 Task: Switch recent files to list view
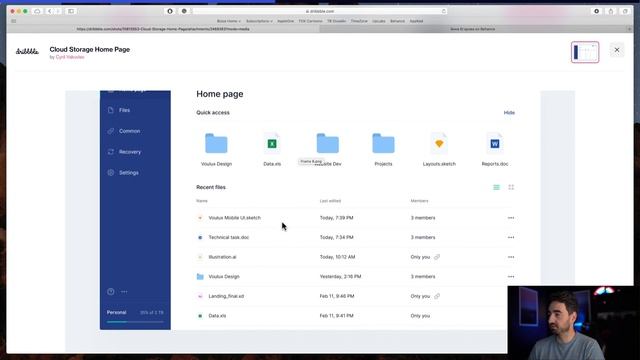pos(496,187)
